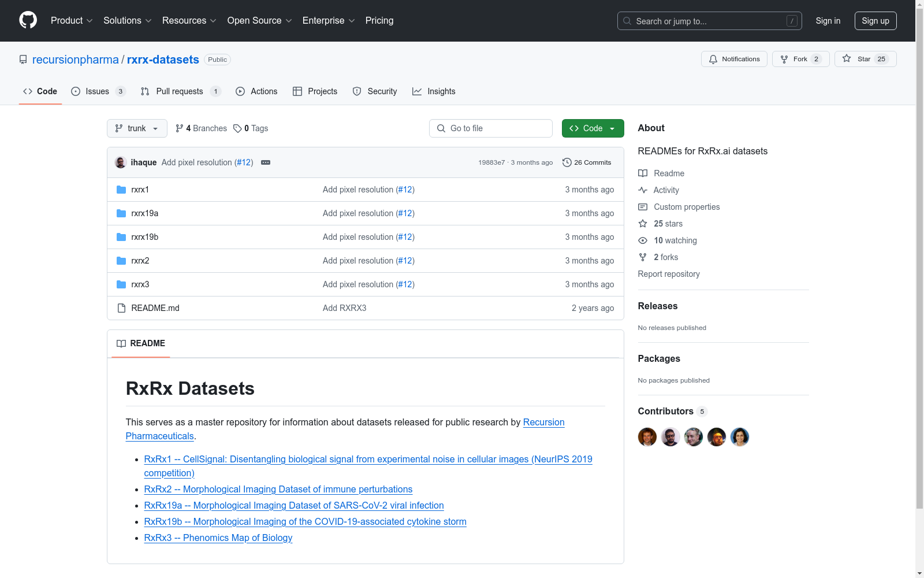Open PR #12 link in rxrx2 row

point(405,261)
